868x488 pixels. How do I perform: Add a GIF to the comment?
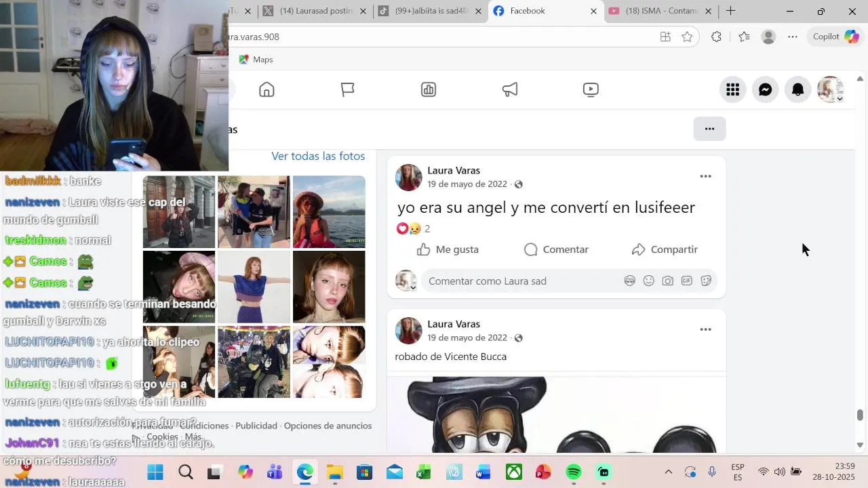(686, 281)
